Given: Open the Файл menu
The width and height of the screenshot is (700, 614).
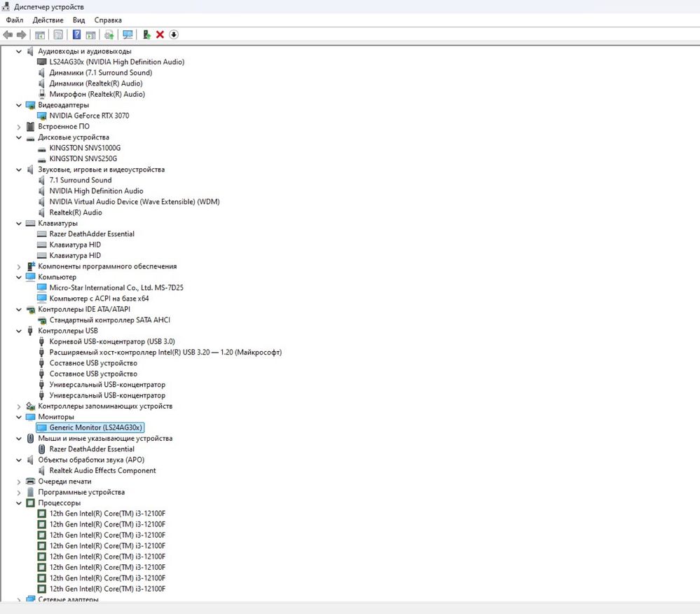Looking at the screenshot, I should click(x=15, y=20).
